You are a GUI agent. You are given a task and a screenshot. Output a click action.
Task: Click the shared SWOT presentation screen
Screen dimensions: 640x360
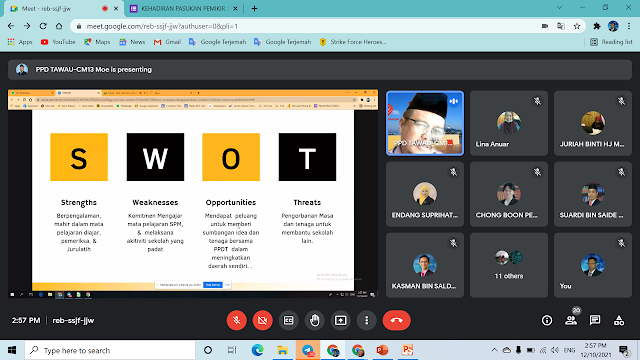(x=193, y=194)
